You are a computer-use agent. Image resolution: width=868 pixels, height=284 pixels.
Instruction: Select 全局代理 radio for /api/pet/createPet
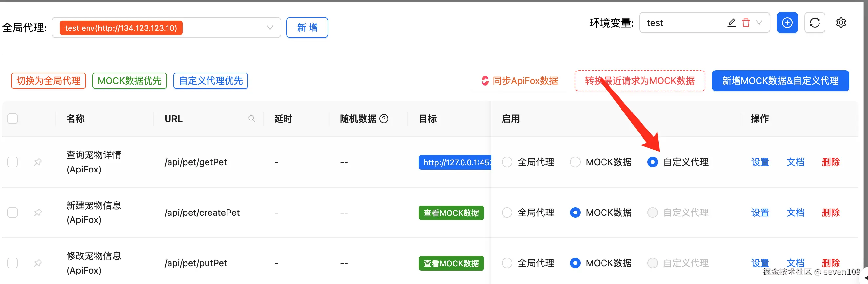[x=507, y=213]
